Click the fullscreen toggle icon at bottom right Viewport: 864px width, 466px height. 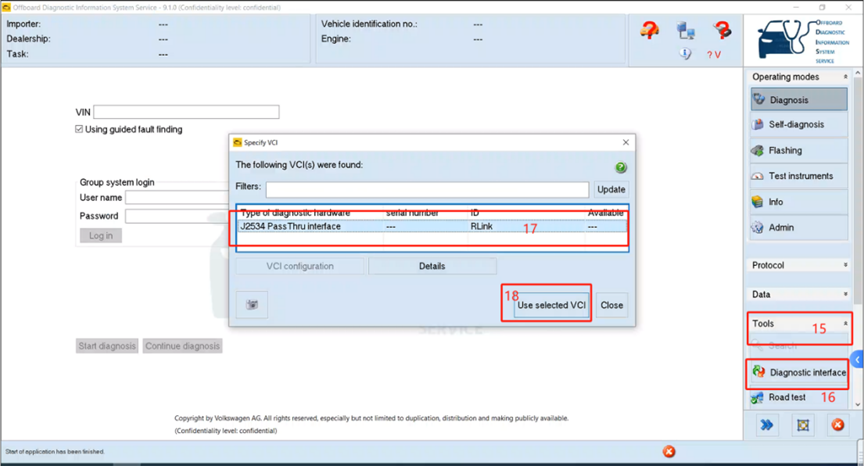(803, 425)
